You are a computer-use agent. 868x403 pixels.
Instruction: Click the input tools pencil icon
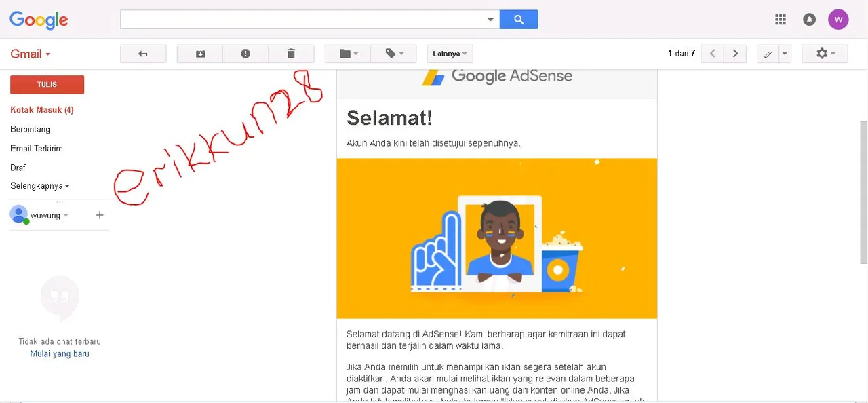768,54
